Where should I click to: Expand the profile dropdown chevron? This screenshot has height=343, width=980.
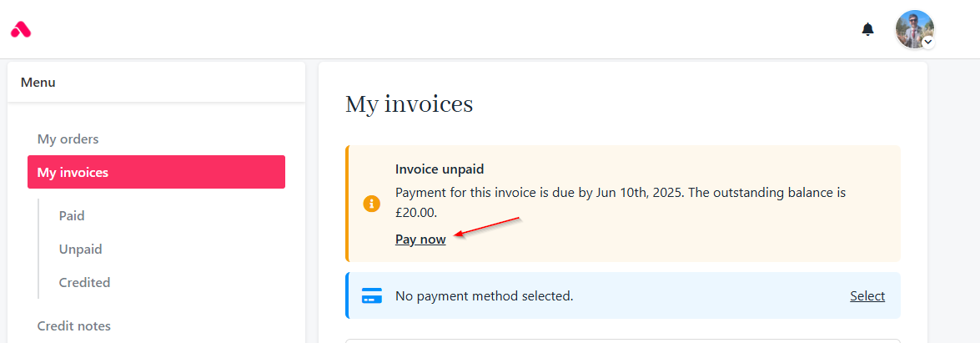pos(929,42)
